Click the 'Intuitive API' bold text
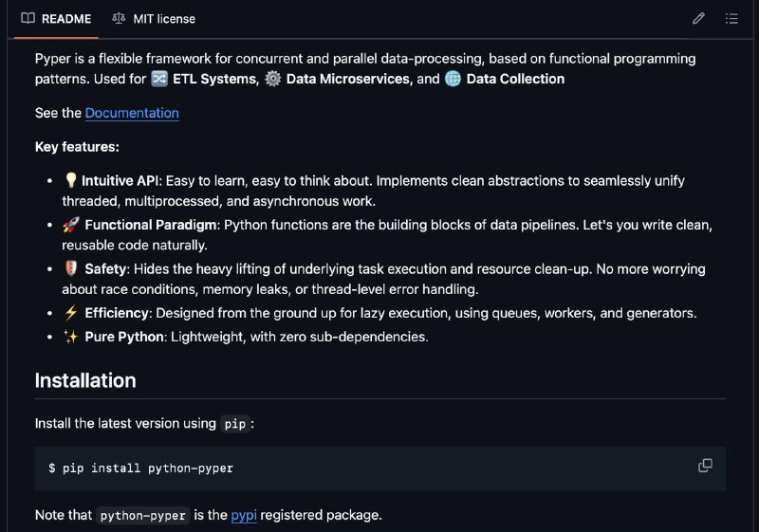The width and height of the screenshot is (759, 532). (120, 181)
